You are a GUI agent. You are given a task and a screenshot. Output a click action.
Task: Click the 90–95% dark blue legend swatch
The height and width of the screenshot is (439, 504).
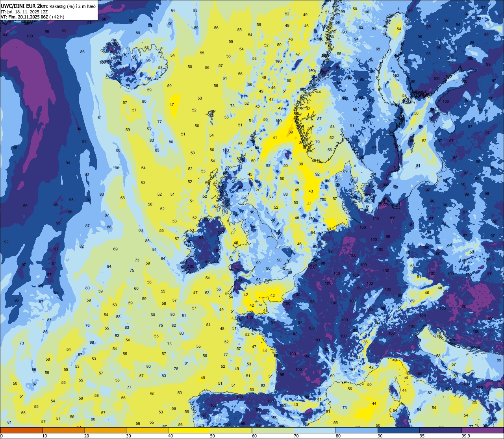(x=398, y=430)
